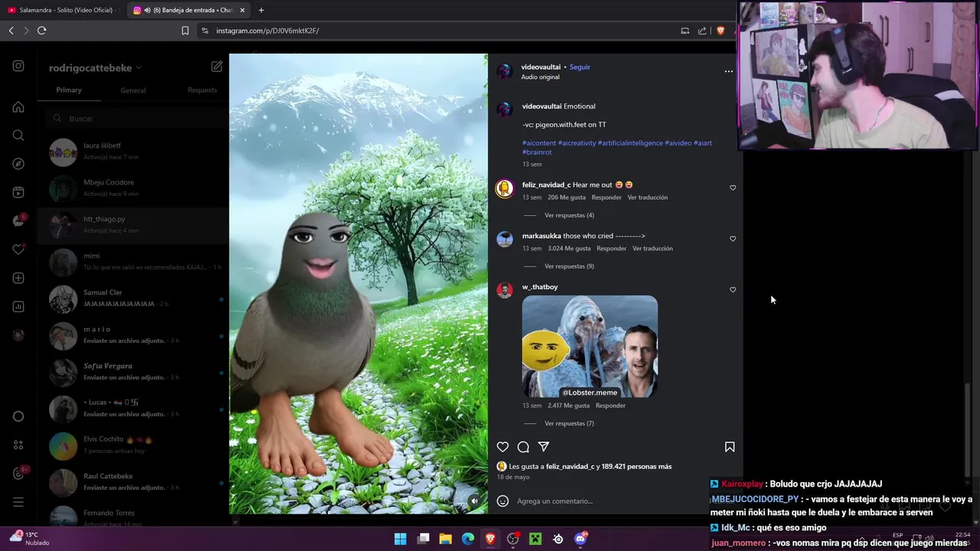
Task: Start a new message with the pencil icon
Action: tap(217, 67)
